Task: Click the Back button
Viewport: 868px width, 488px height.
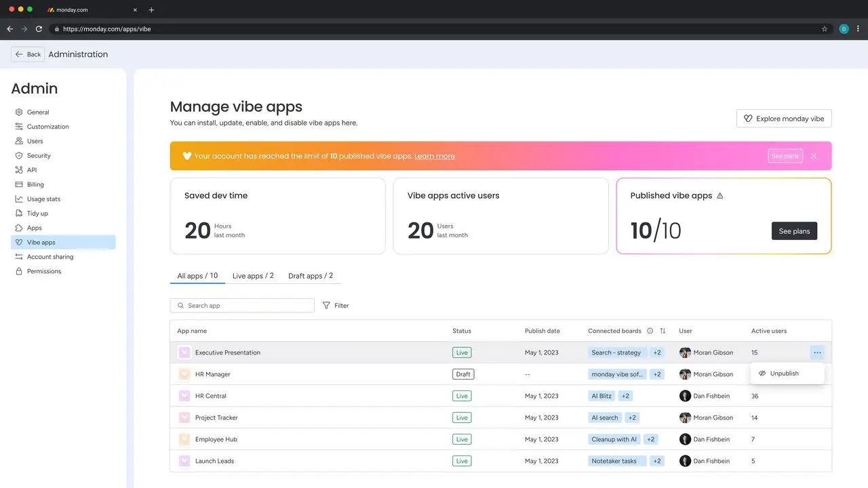Action: [28, 54]
